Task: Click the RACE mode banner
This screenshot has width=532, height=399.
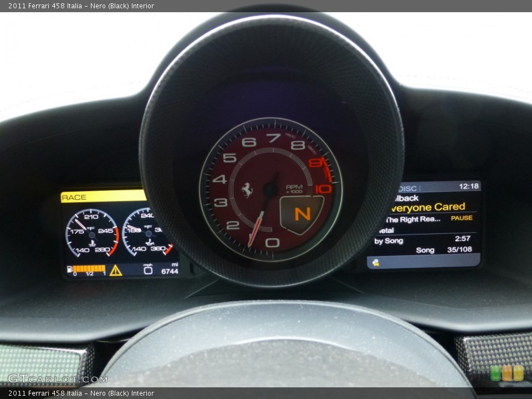Action: 104,197
